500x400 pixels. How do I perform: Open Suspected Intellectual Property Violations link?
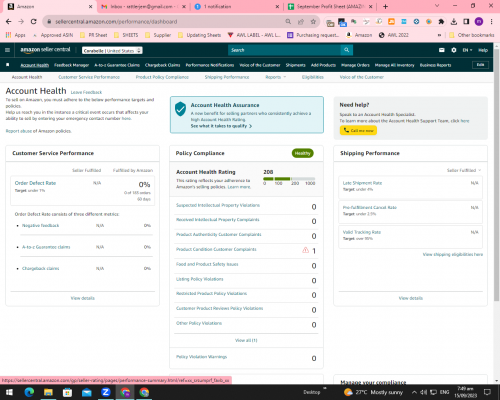tap(218, 205)
